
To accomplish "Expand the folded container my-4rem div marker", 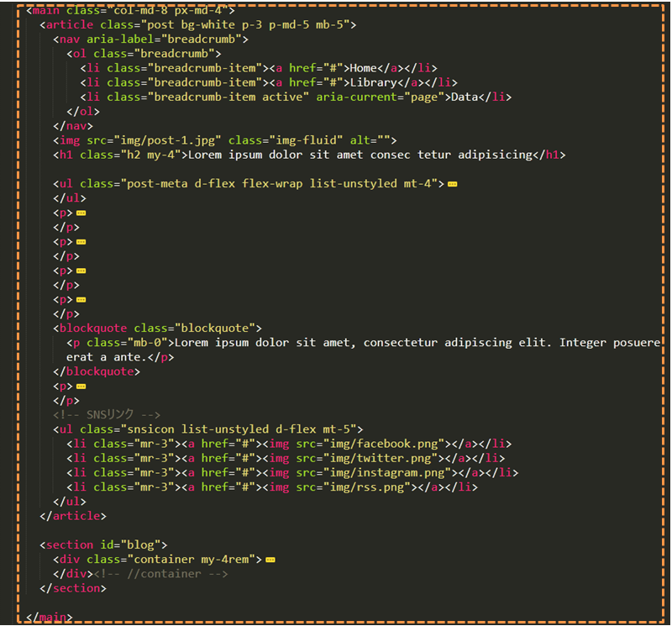I will click(x=270, y=560).
